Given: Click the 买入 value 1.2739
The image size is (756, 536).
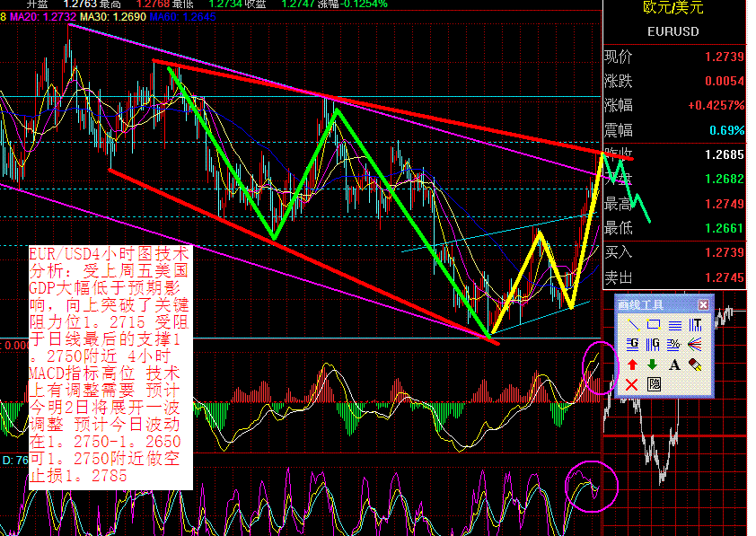Looking at the screenshot, I should click(x=725, y=252).
